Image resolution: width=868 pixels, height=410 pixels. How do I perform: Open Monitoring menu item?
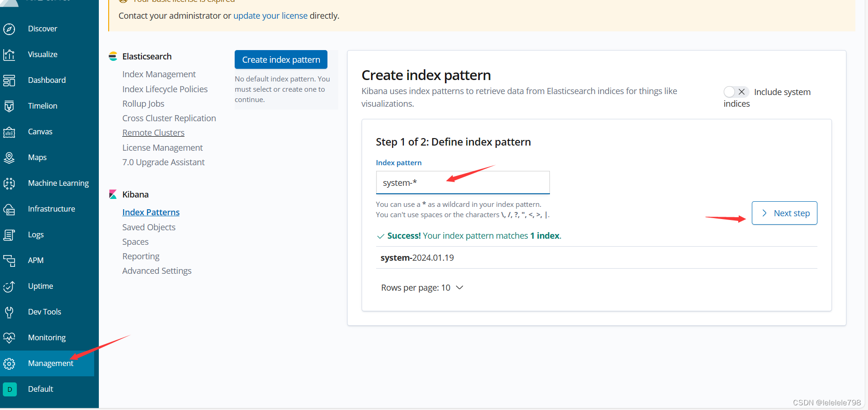(47, 337)
